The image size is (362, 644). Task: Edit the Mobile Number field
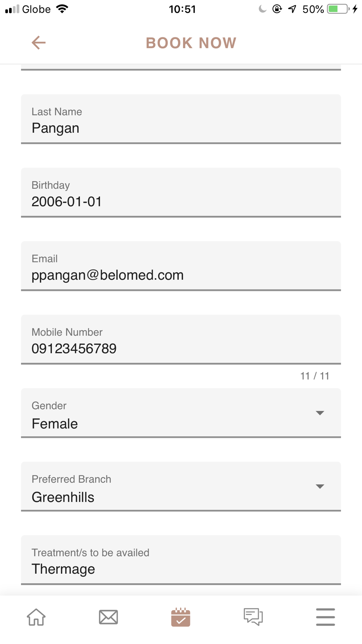tap(181, 340)
